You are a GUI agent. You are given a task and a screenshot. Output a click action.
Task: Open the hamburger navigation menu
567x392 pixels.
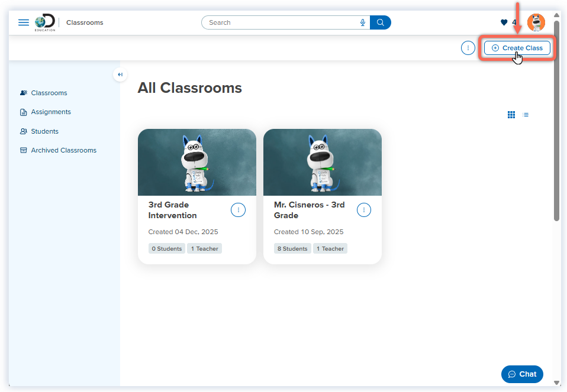click(x=23, y=22)
